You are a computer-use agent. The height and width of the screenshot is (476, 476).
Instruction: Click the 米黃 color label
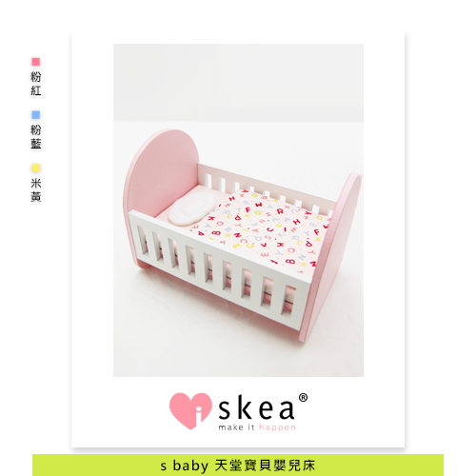pyautogui.click(x=36, y=190)
